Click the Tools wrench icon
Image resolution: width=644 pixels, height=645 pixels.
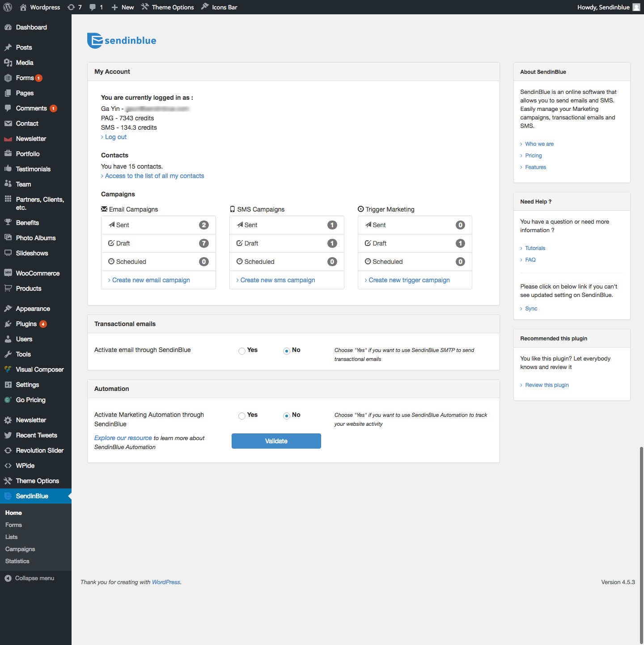[8, 354]
